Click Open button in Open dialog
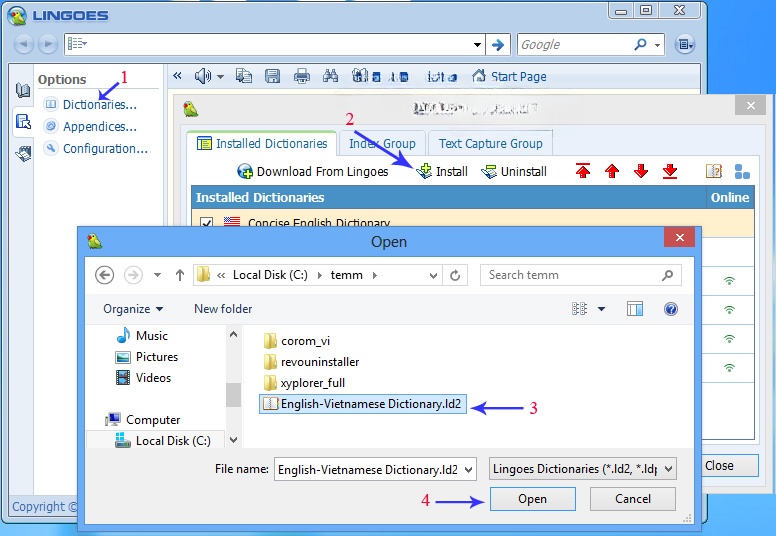 533,499
